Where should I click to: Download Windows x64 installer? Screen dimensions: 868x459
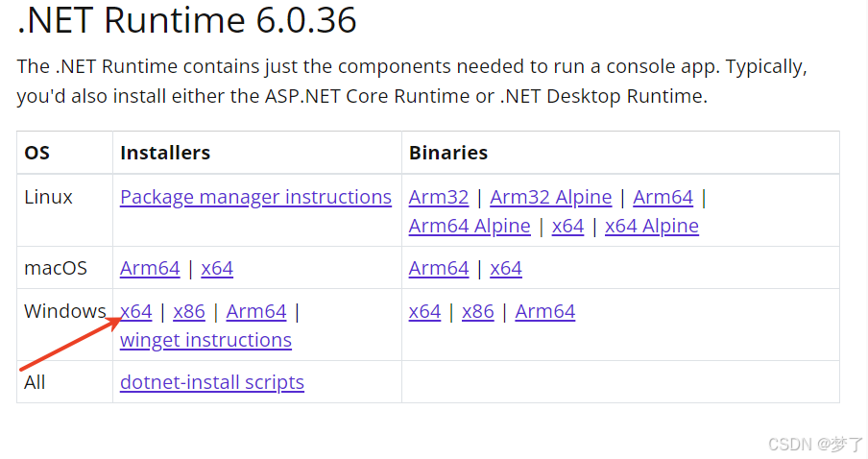[136, 312]
